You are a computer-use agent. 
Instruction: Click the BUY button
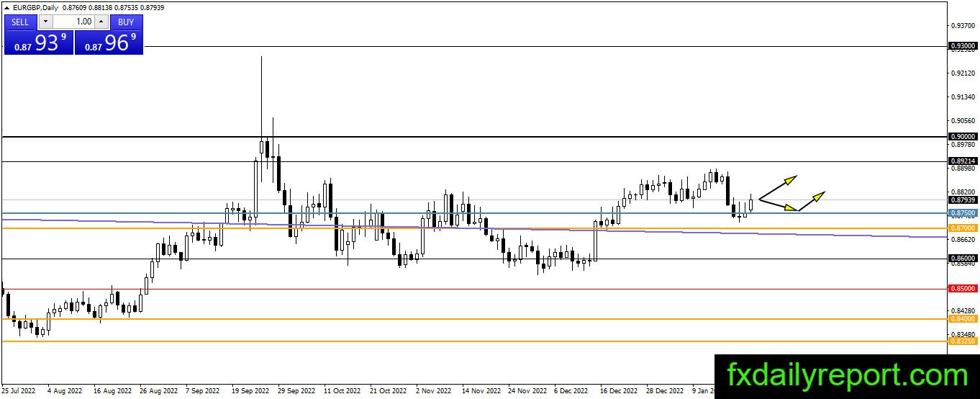point(126,22)
